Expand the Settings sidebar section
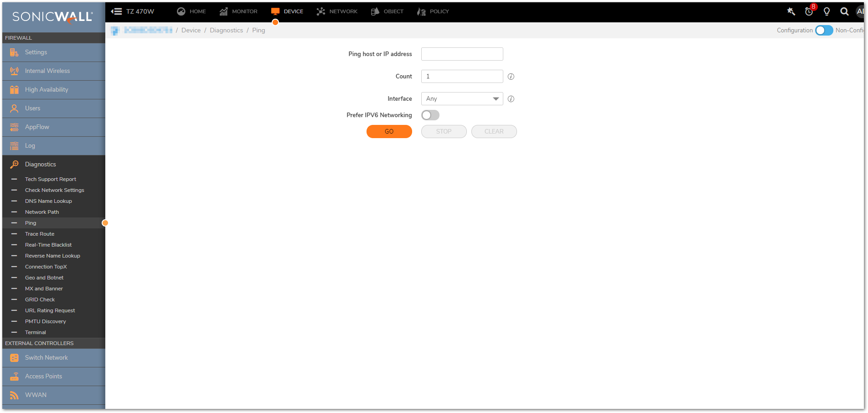 [54, 52]
